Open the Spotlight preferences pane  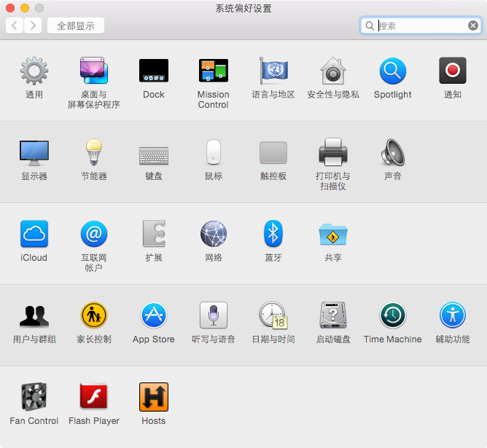(x=392, y=71)
